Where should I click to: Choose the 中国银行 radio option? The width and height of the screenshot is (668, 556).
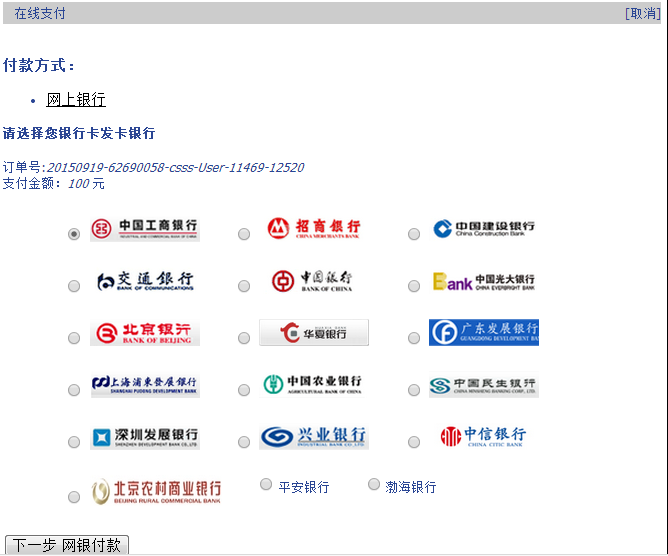coord(244,286)
